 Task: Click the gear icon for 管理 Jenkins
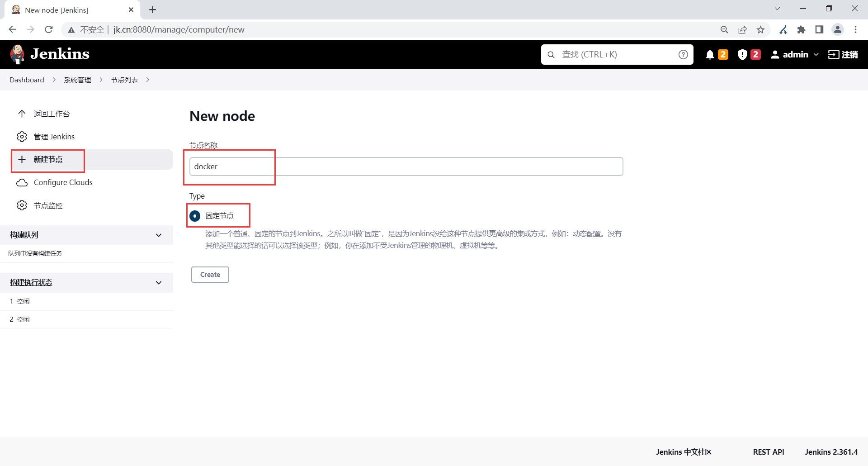pyautogui.click(x=22, y=137)
